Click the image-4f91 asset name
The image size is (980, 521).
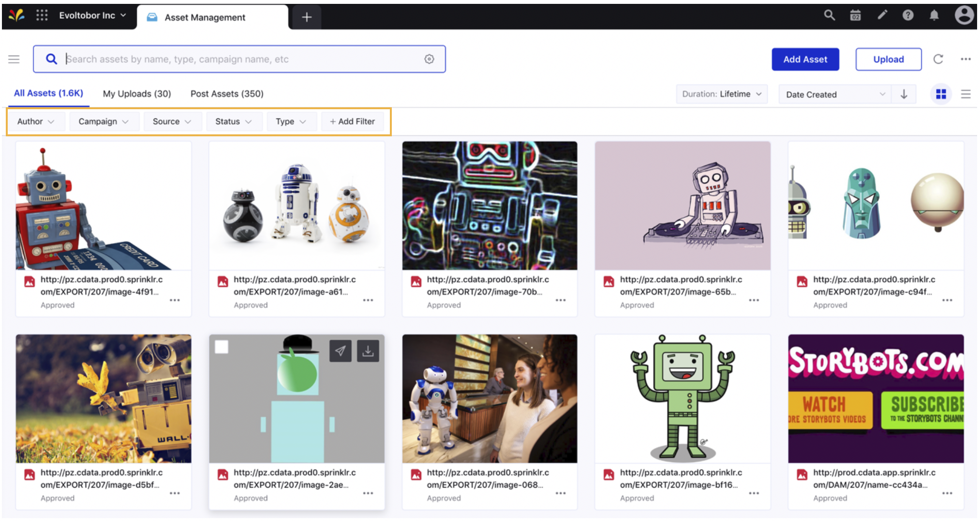[102, 286]
